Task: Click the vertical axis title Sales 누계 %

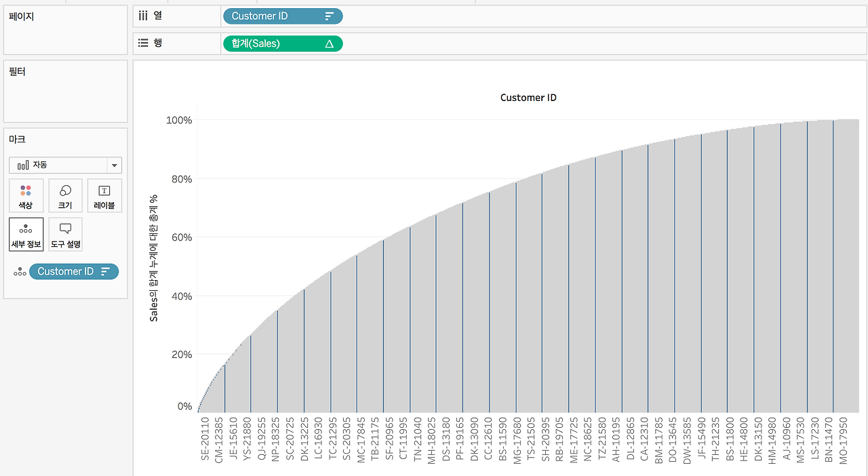Action: (x=154, y=258)
